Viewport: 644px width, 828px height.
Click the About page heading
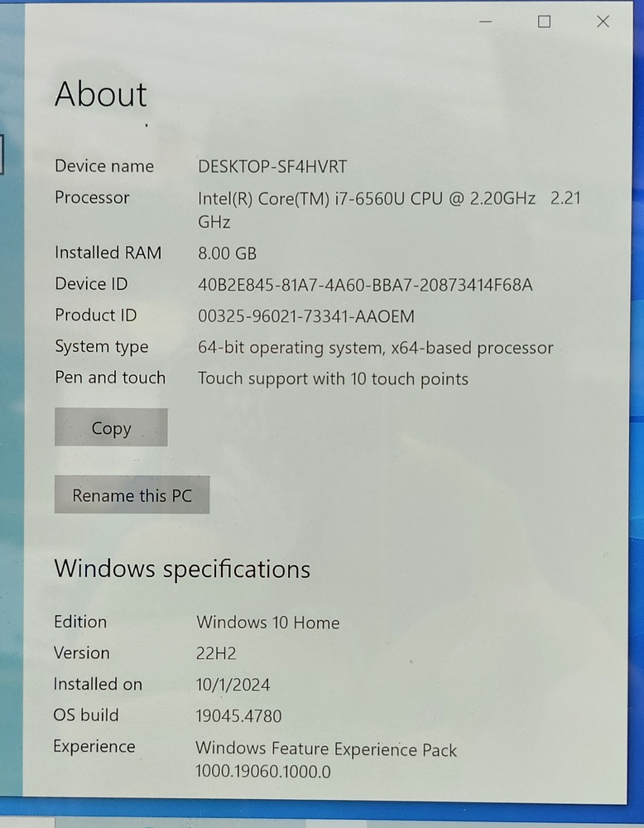click(x=101, y=94)
